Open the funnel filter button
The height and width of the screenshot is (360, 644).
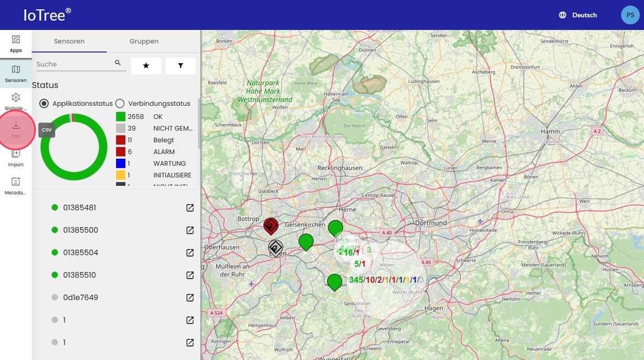point(181,66)
